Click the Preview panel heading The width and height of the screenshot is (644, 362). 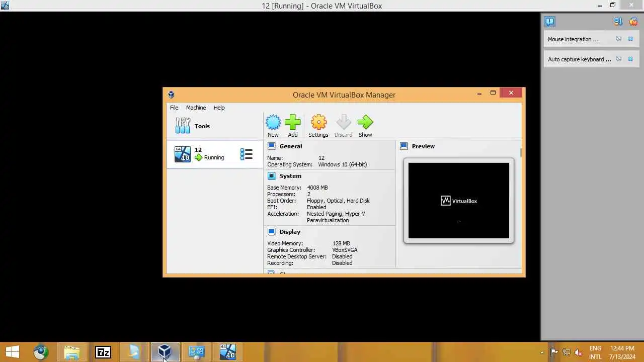point(423,146)
